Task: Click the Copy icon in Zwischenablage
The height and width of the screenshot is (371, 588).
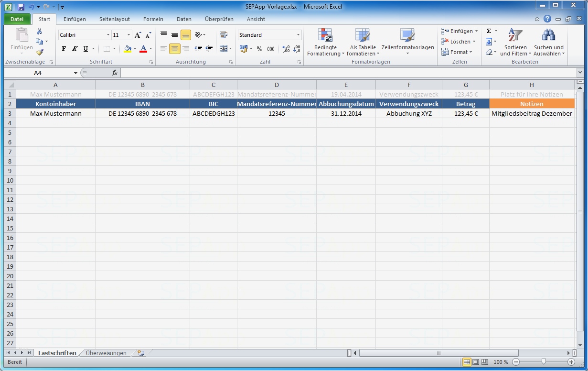Action: [40, 42]
